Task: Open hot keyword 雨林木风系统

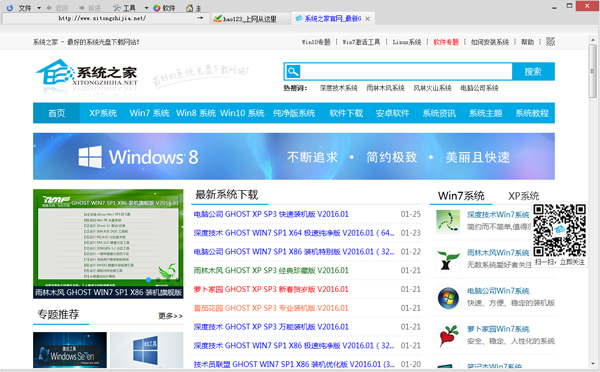Action: pyautogui.click(x=385, y=88)
